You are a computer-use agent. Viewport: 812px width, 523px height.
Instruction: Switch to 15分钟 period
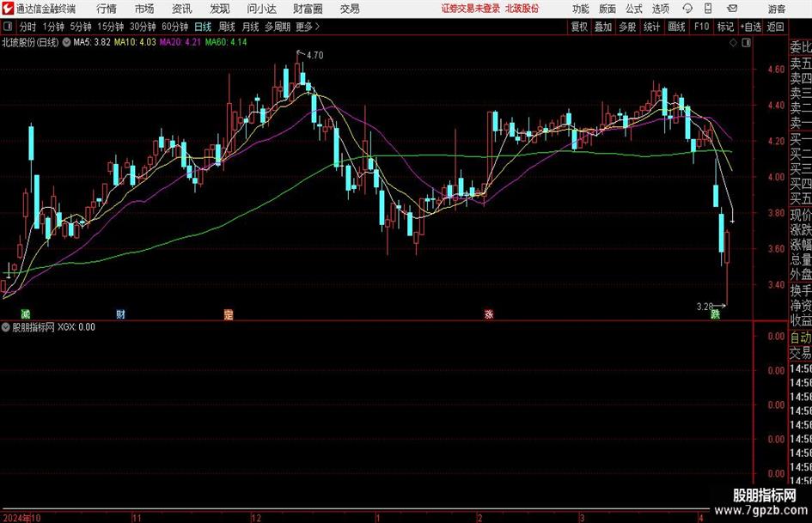coord(111,27)
